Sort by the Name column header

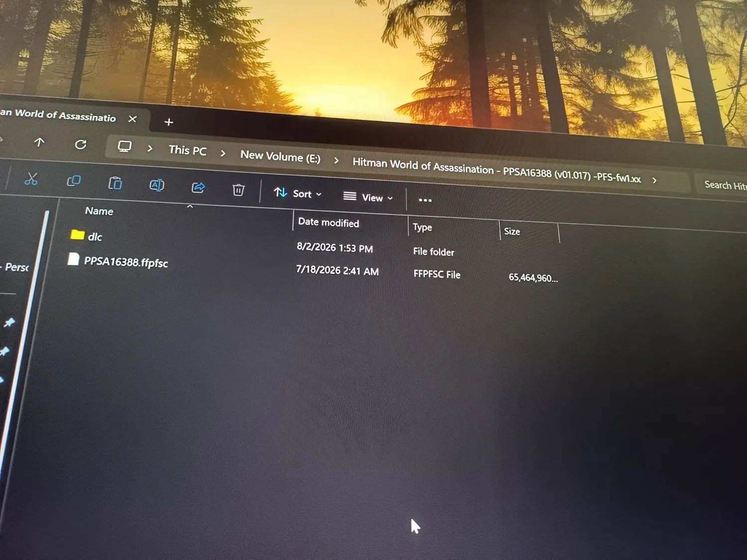pos(99,211)
